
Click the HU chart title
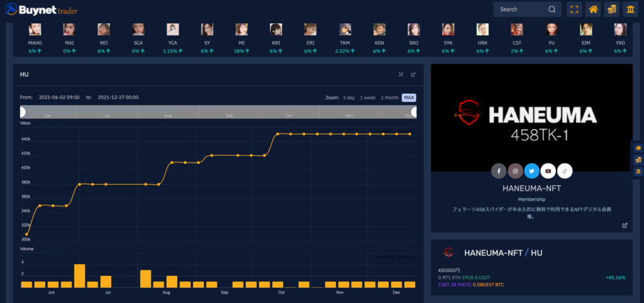point(25,74)
